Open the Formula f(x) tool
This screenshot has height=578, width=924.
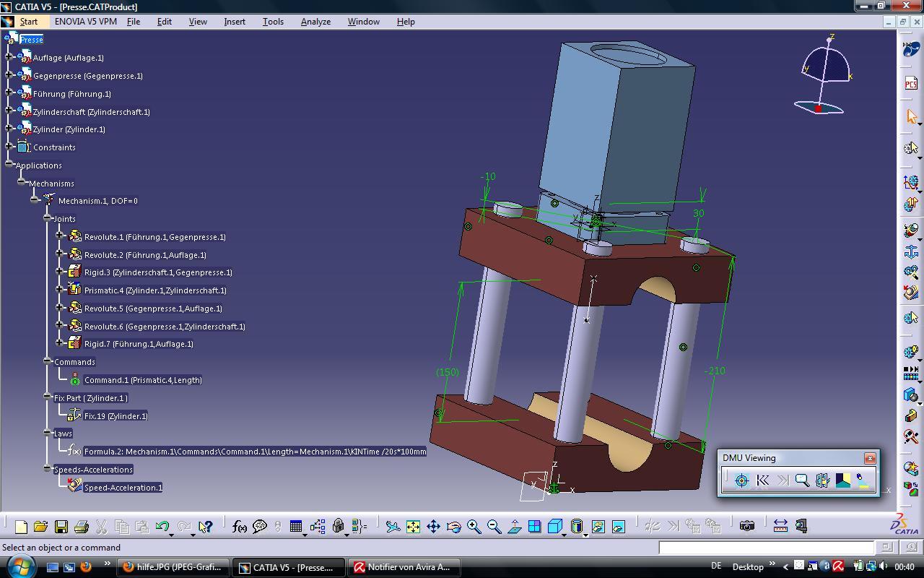click(240, 527)
